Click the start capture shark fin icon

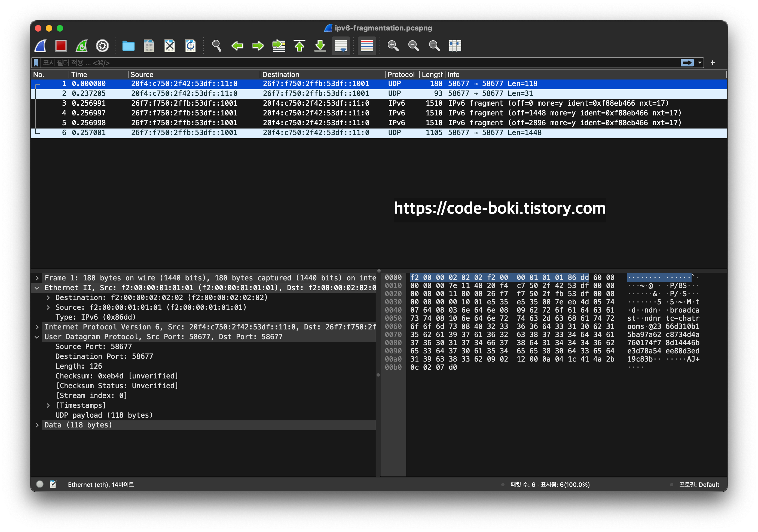40,45
